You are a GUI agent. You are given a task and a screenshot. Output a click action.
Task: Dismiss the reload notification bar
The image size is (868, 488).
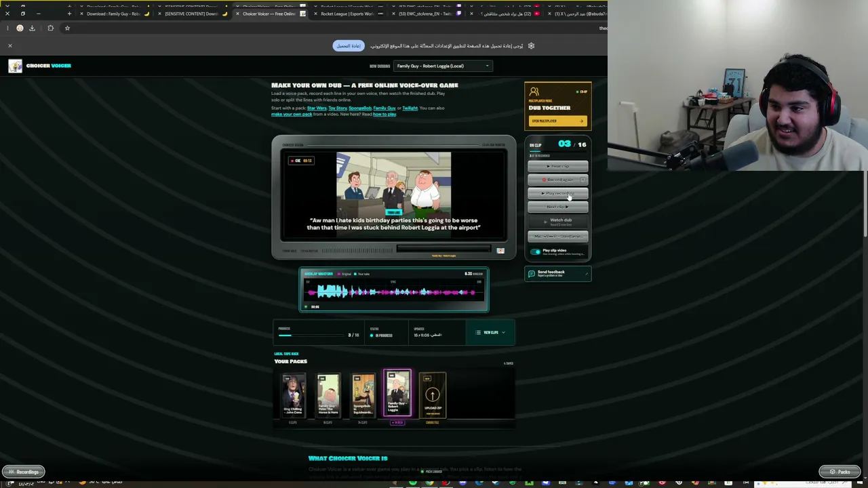coord(10,45)
